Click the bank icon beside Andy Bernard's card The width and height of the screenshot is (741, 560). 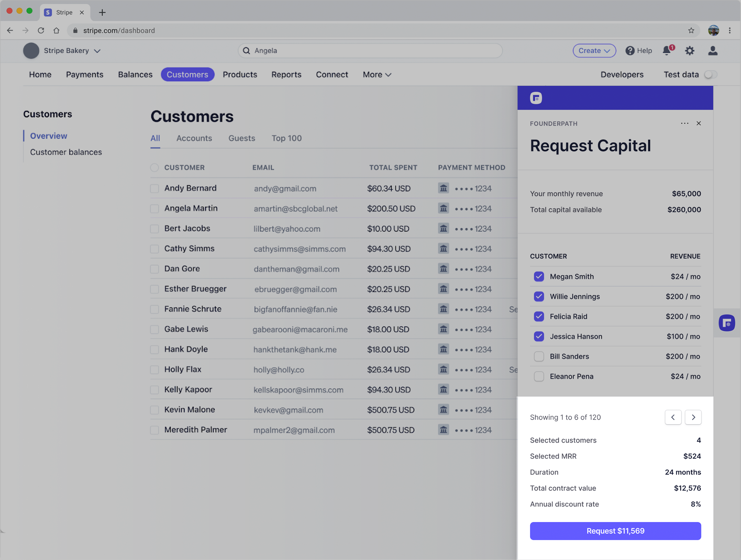pyautogui.click(x=443, y=188)
